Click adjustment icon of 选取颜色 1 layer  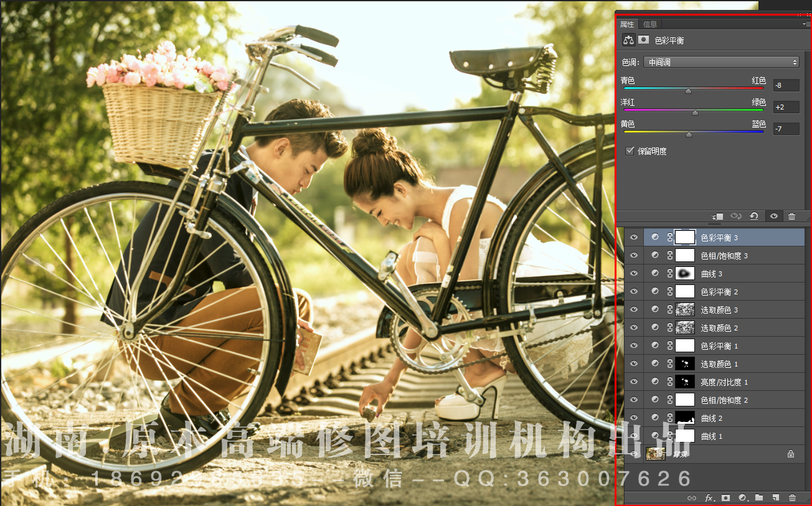point(655,363)
